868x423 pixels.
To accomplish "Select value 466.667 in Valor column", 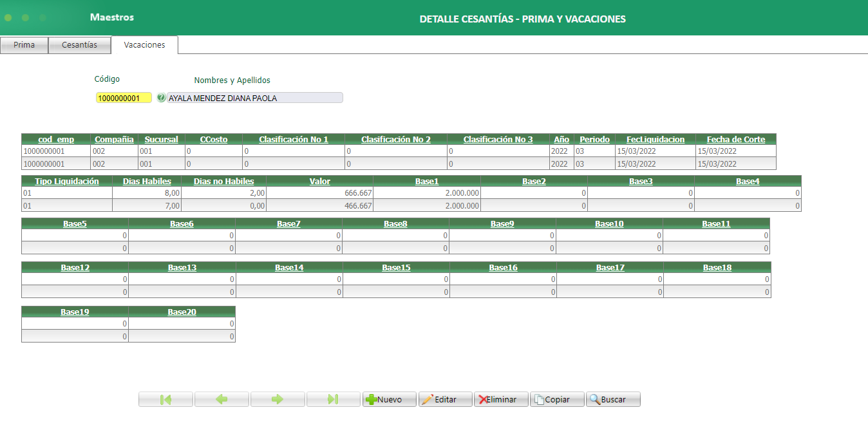I will click(x=358, y=205).
